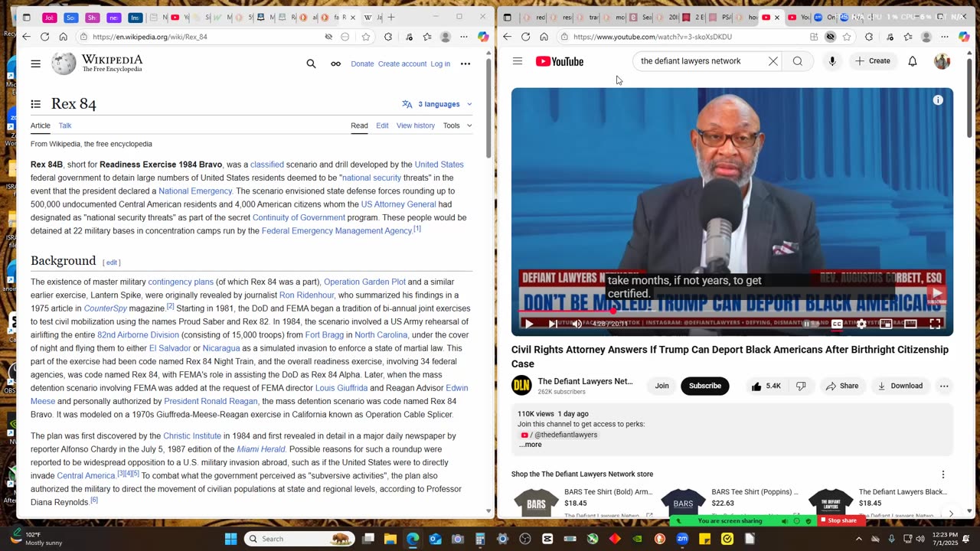Open YouTube notifications bell
The height and width of the screenshot is (551, 980).
913,61
